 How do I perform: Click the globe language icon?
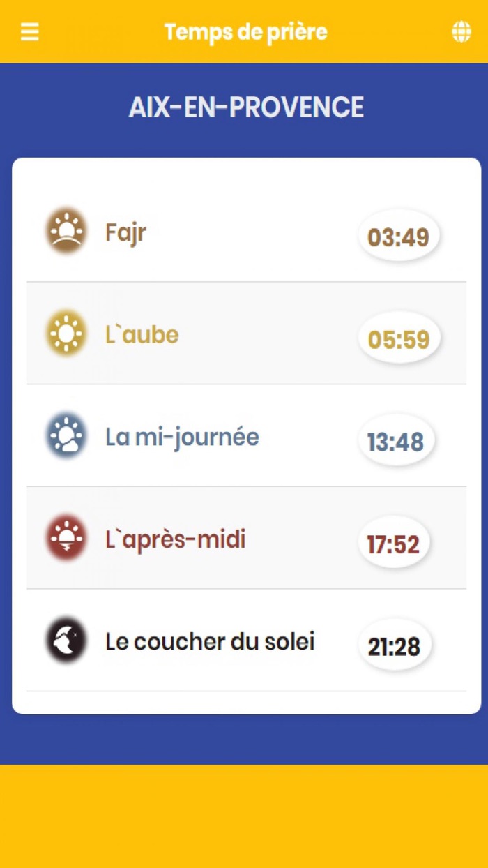tap(462, 32)
